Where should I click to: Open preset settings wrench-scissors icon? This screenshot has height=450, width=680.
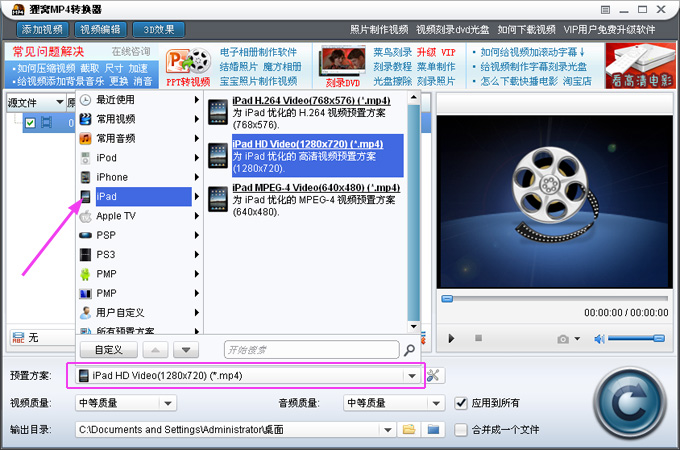(x=433, y=375)
